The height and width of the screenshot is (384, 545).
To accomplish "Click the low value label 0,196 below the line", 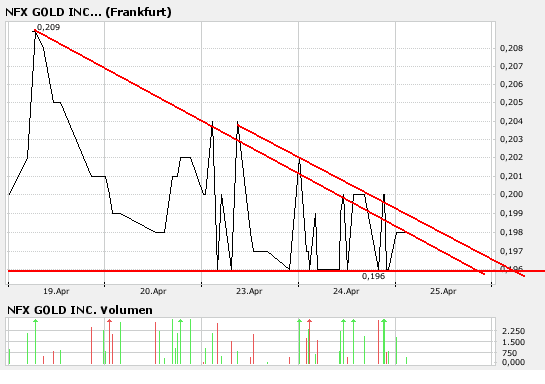I will coord(373,276).
